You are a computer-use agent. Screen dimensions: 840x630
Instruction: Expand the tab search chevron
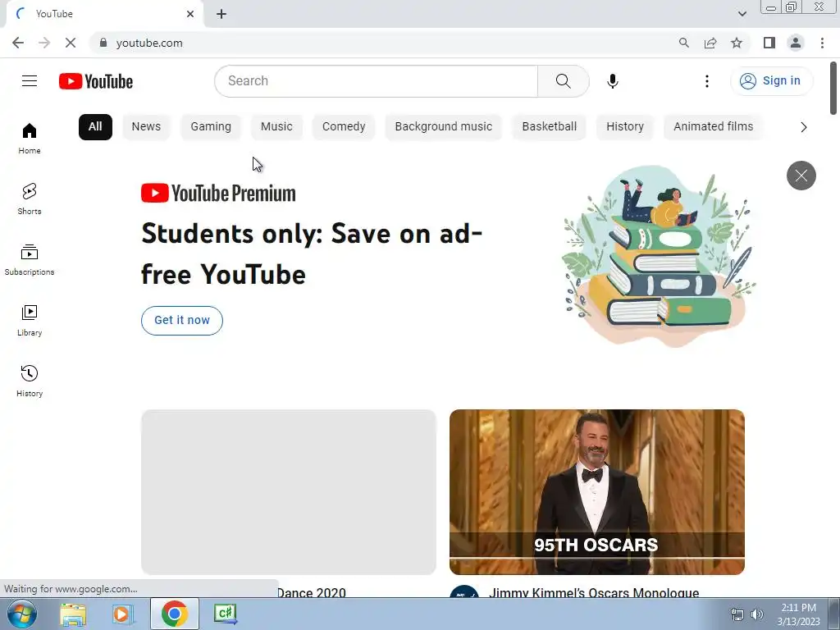[x=742, y=14]
